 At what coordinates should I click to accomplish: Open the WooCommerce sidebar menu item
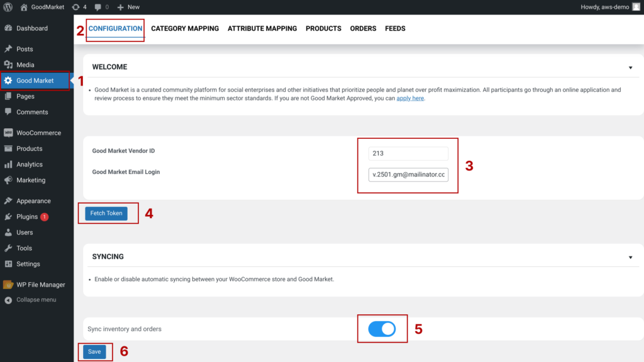38,133
